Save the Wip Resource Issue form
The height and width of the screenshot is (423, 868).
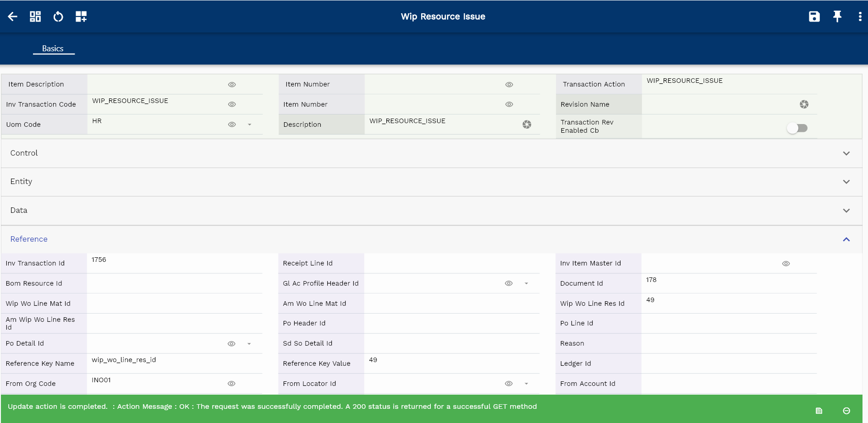814,17
